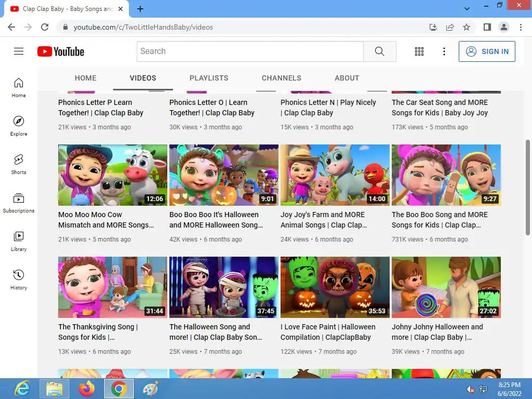The image size is (532, 399).
Task: Switch to the CHANNELS channel tab
Action: click(281, 78)
